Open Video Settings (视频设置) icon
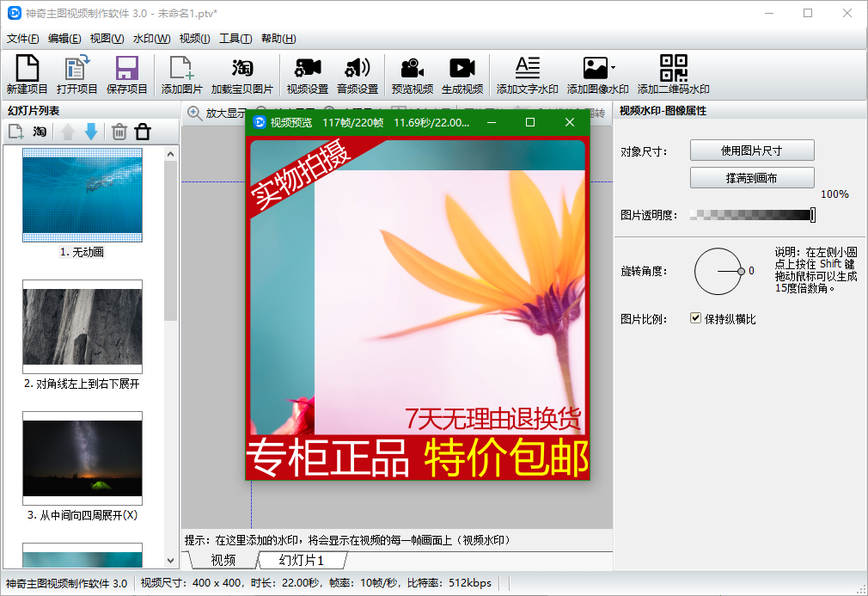The width and height of the screenshot is (868, 596). pyautogui.click(x=307, y=75)
